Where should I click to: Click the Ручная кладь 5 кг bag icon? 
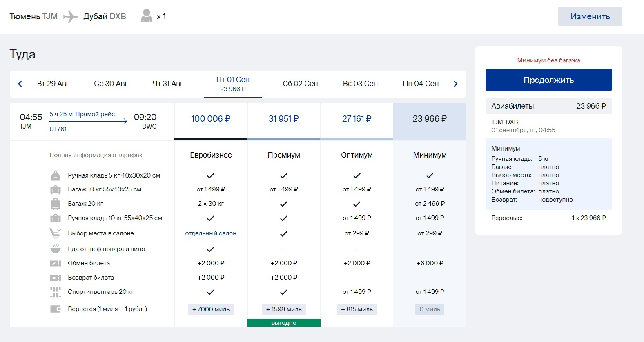coord(56,175)
